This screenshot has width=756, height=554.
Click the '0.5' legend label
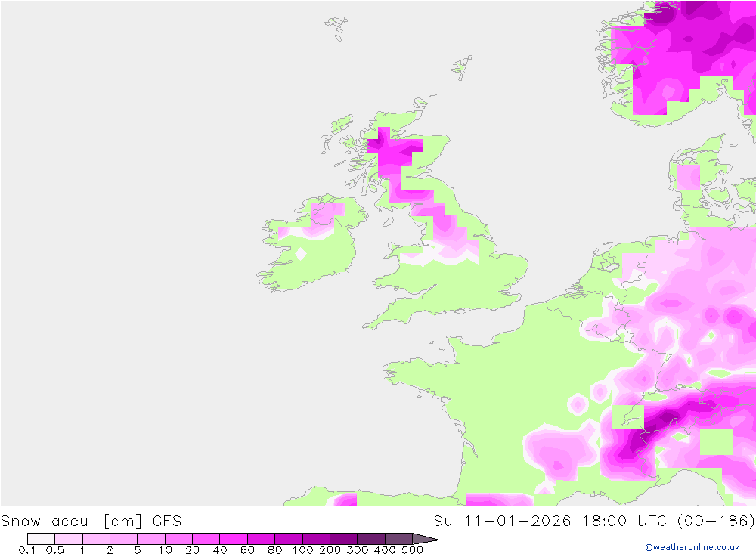pos(55,549)
